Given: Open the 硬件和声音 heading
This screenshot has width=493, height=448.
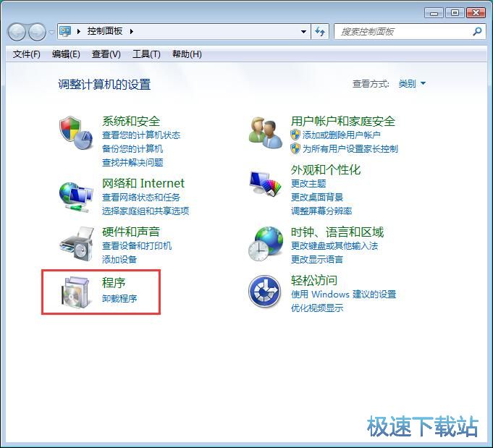Looking at the screenshot, I should [x=131, y=232].
